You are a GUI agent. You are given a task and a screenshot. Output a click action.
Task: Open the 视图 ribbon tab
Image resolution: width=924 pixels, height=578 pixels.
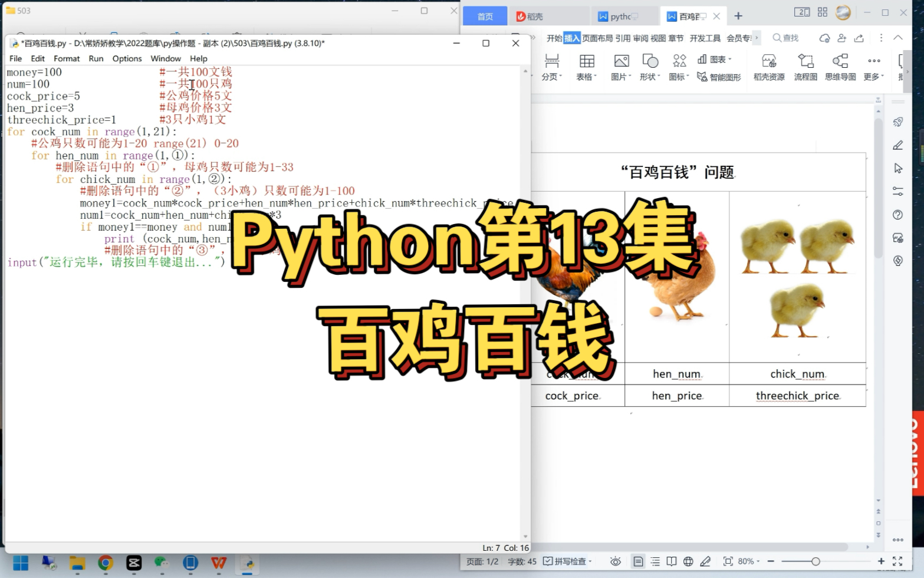pyautogui.click(x=658, y=38)
